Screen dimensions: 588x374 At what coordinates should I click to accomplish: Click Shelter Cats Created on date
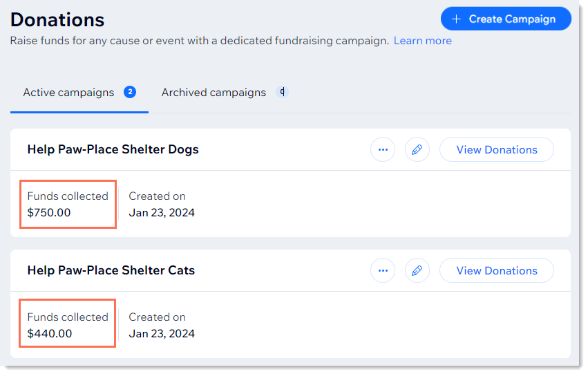click(162, 334)
